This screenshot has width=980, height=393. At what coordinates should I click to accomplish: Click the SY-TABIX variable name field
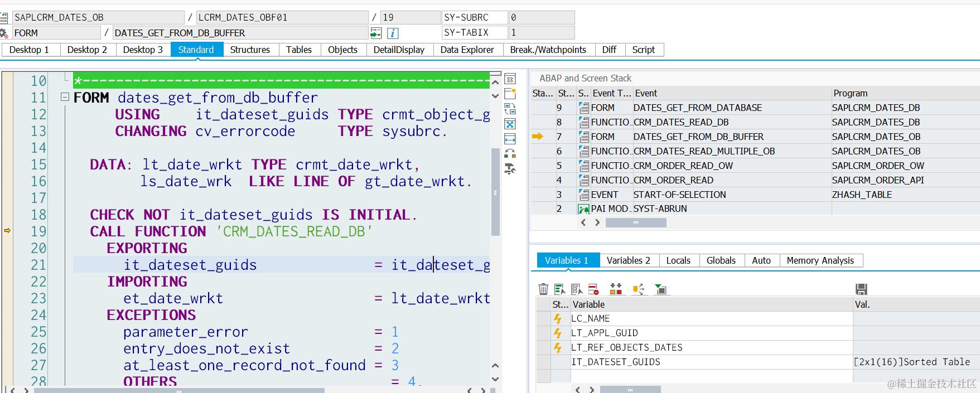coord(475,33)
